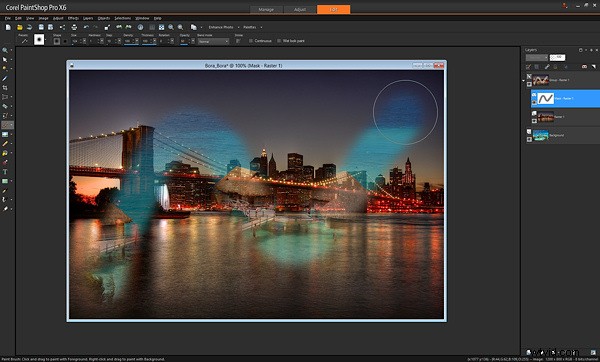Click the Undo arrow icon
The width and height of the screenshot is (600, 362).
tap(86, 27)
